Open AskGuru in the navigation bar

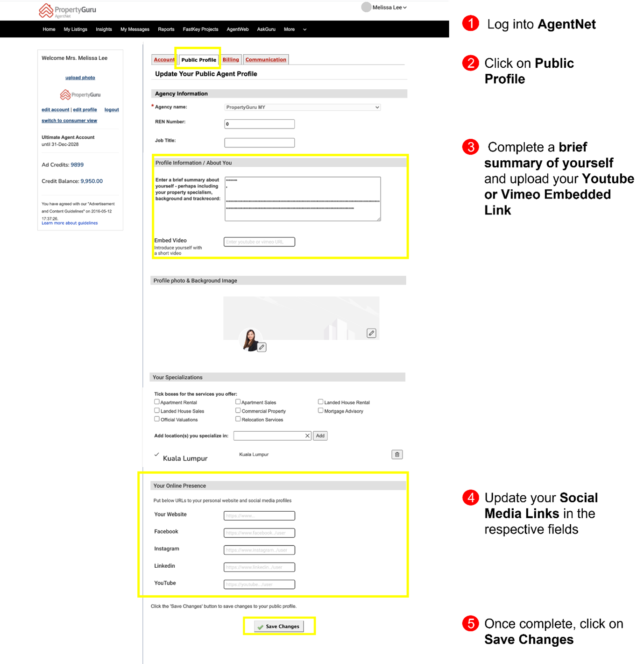(x=266, y=29)
